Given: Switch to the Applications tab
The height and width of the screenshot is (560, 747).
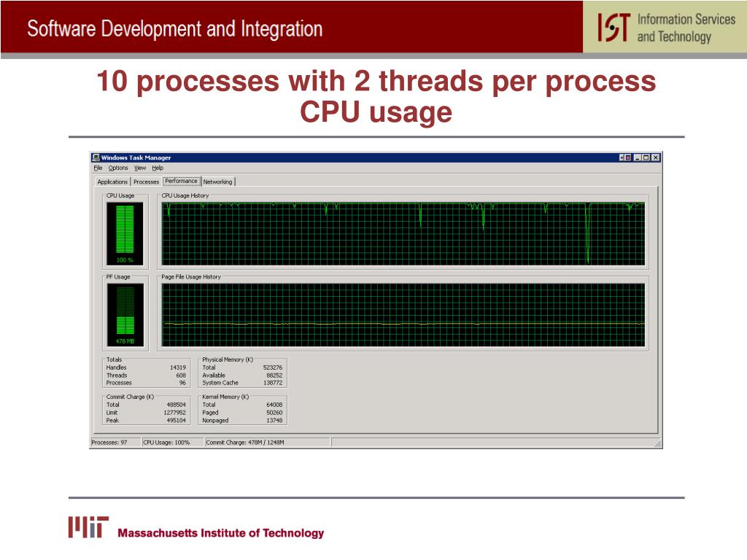Looking at the screenshot, I should [x=112, y=182].
